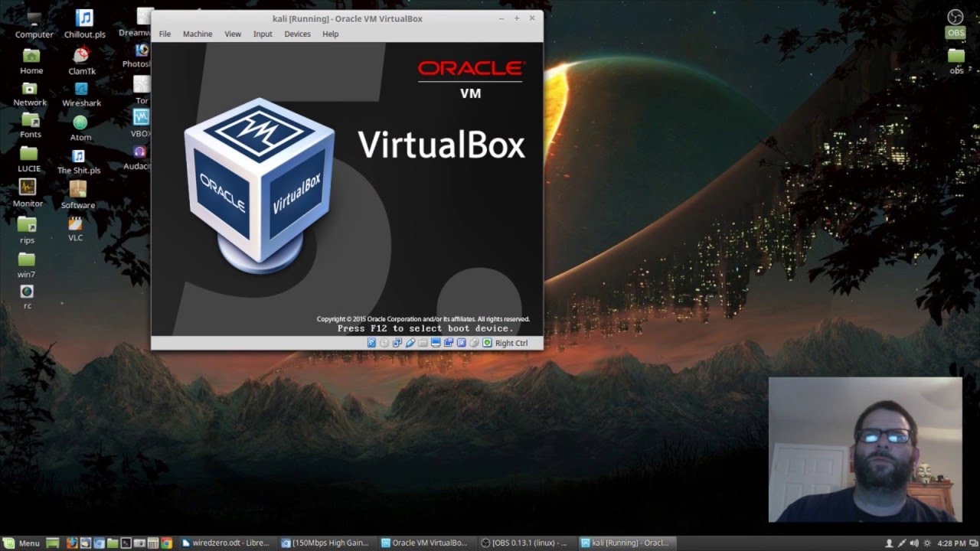Screen dimensions: 980x551
Task: Select the Network desktop icon
Action: 30,93
